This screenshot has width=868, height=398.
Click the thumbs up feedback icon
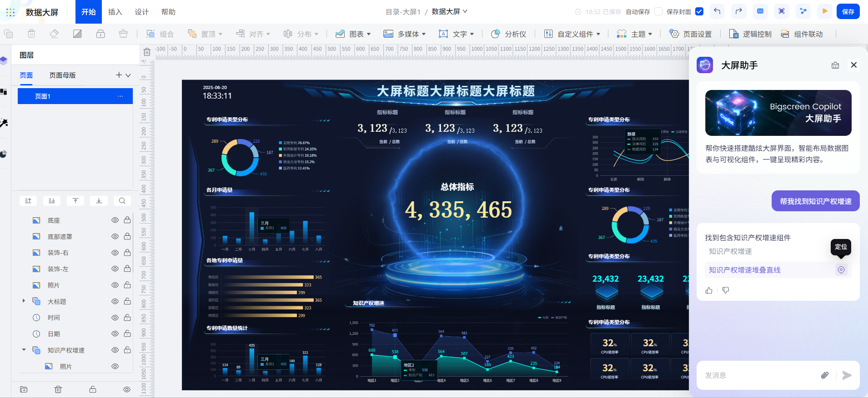pyautogui.click(x=709, y=290)
